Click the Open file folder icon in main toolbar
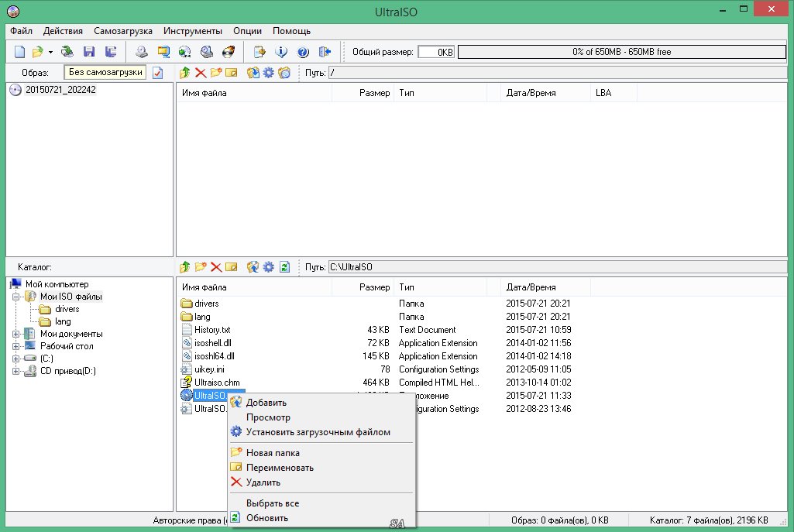This screenshot has height=532, width=794. tap(37, 52)
